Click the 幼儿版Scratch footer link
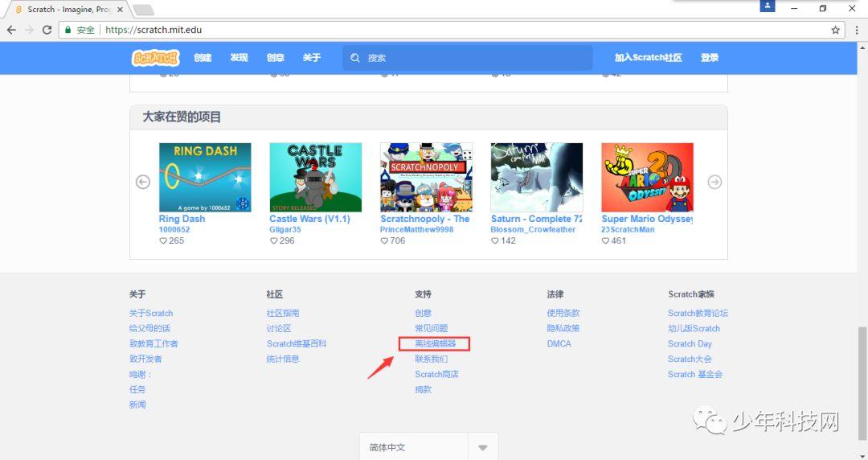The height and width of the screenshot is (460, 868). (694, 328)
